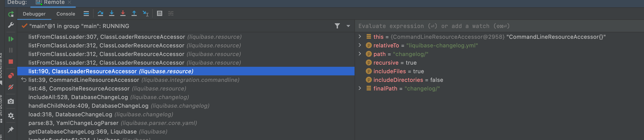Pin the debugger tool window
The image size is (644, 140).
coord(11,130)
